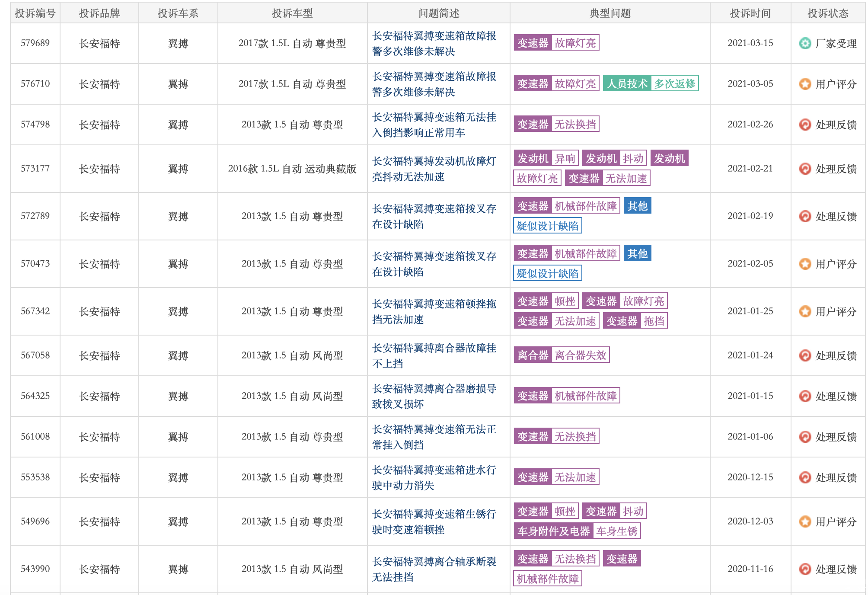This screenshot has width=868, height=595.
Task: Click red feedback icon in row 567058
Action: pos(805,355)
